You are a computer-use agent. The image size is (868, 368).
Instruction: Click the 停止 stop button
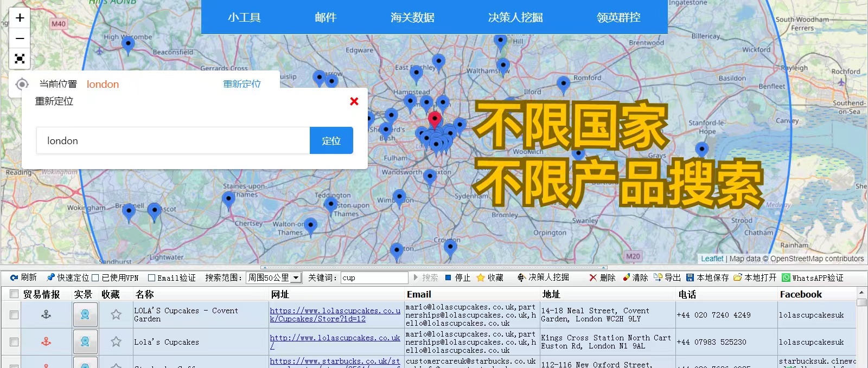tap(457, 277)
